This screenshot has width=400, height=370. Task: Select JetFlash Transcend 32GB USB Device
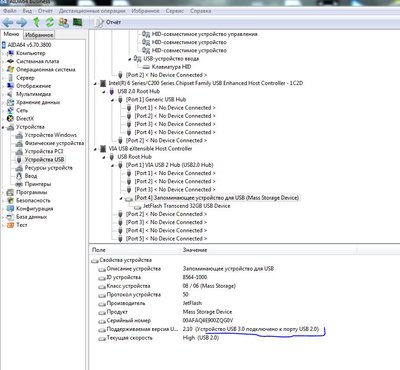tap(186, 206)
